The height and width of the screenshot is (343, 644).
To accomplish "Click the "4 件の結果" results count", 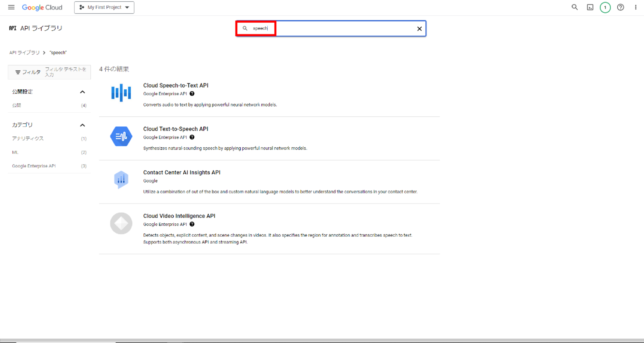I will pyautogui.click(x=114, y=69).
